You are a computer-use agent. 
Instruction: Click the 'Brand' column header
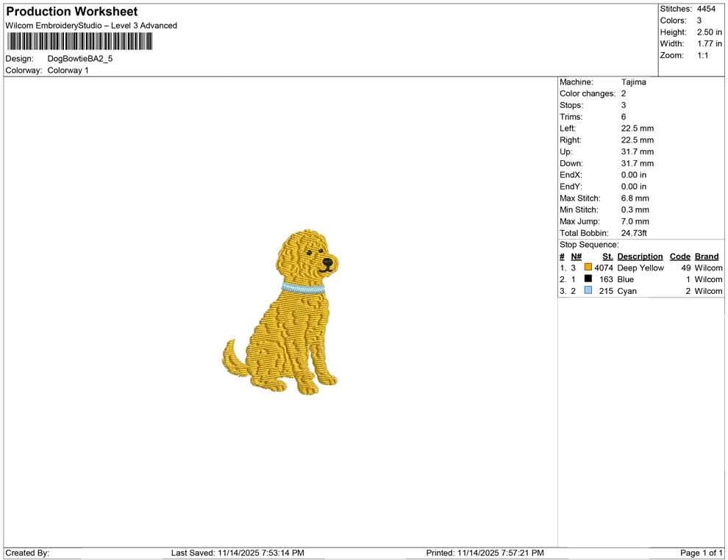point(707,256)
